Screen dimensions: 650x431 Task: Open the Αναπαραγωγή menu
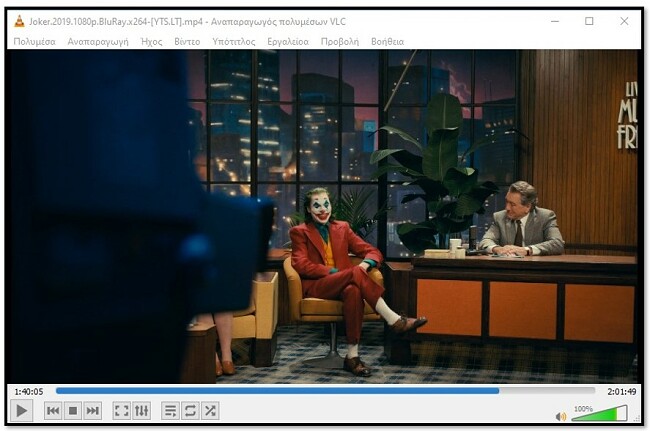(98, 42)
